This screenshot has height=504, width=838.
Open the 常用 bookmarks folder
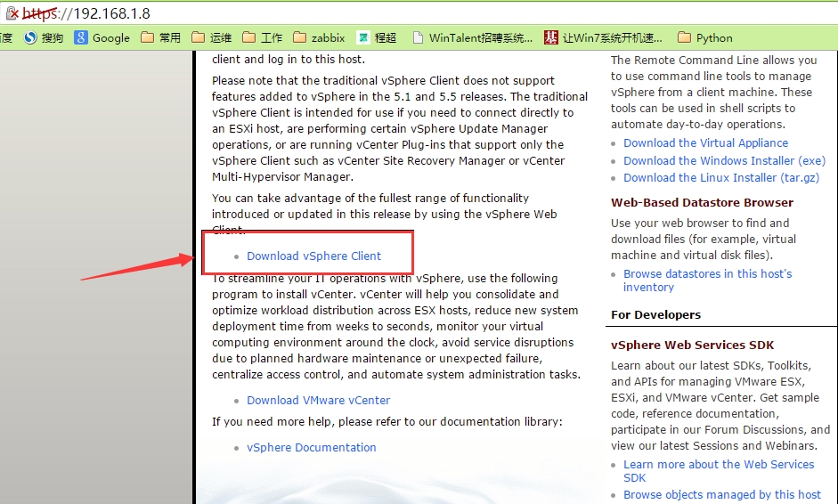[160, 38]
